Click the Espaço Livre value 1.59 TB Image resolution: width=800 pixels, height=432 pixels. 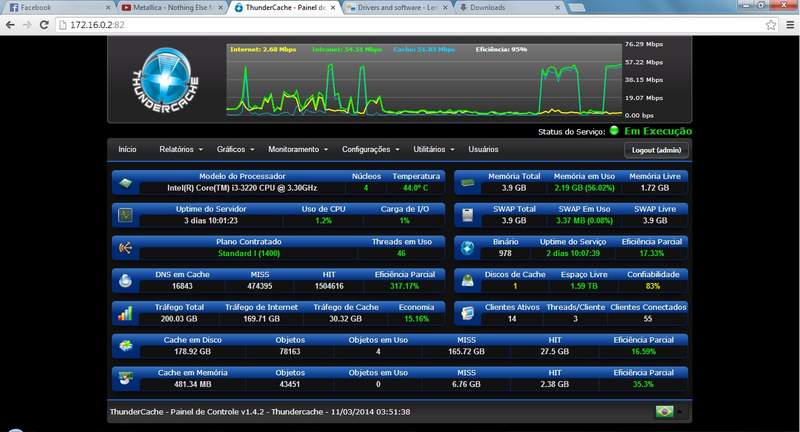(x=584, y=286)
